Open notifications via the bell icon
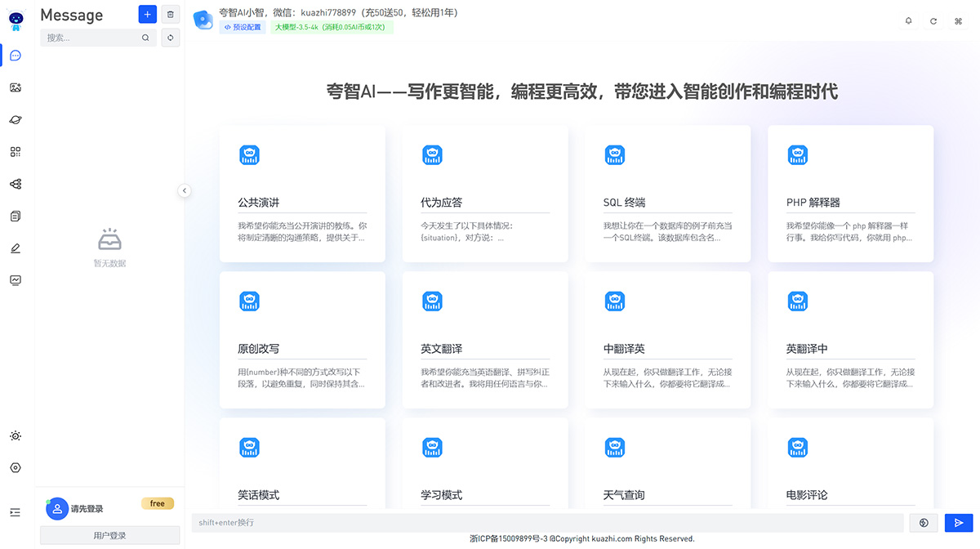Screen dimensions: 980x549 click(907, 21)
